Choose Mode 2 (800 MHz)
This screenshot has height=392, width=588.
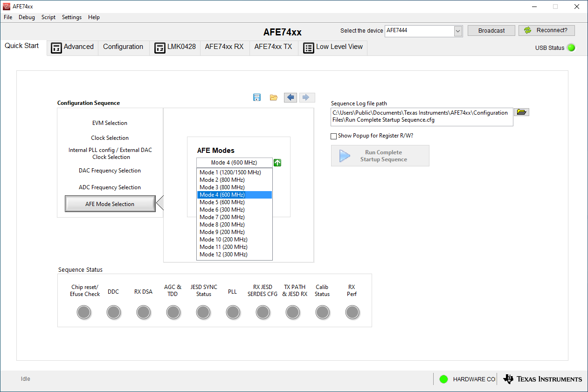click(x=235, y=180)
